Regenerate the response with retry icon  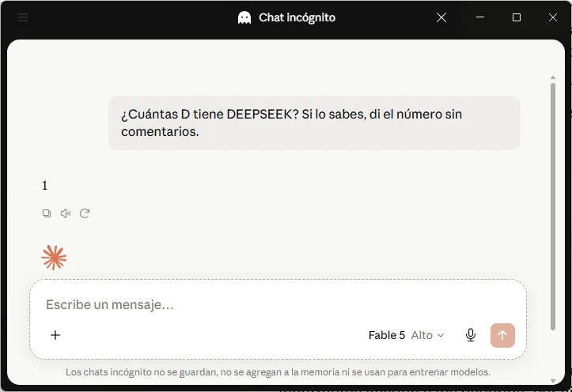[x=85, y=213]
